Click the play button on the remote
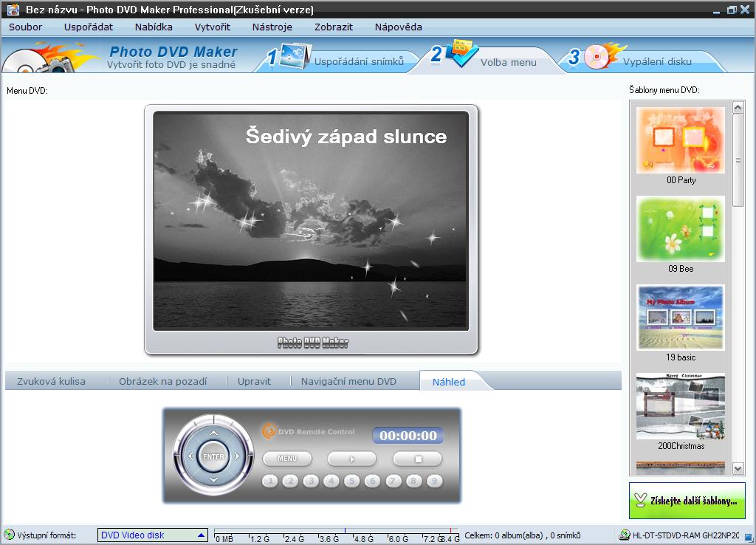This screenshot has height=545, width=756. 352,459
